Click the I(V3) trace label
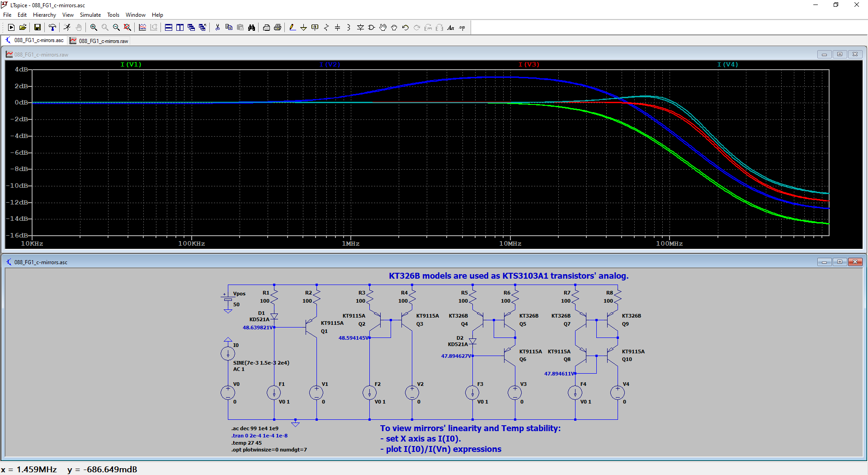 529,64
